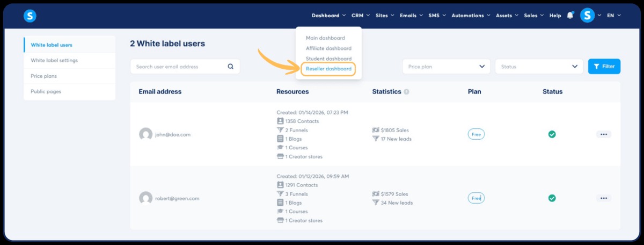Expand the Sites menu
The height and width of the screenshot is (245, 644).
385,16
